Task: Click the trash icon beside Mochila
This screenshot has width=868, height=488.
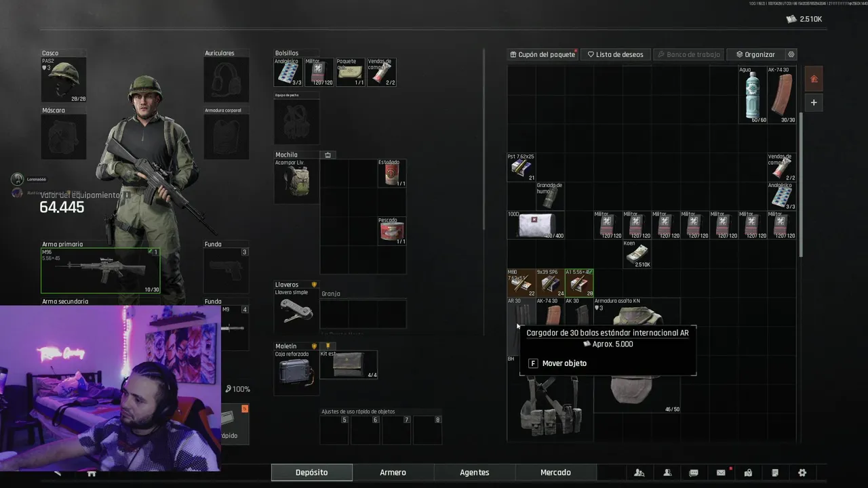Action: pyautogui.click(x=328, y=155)
